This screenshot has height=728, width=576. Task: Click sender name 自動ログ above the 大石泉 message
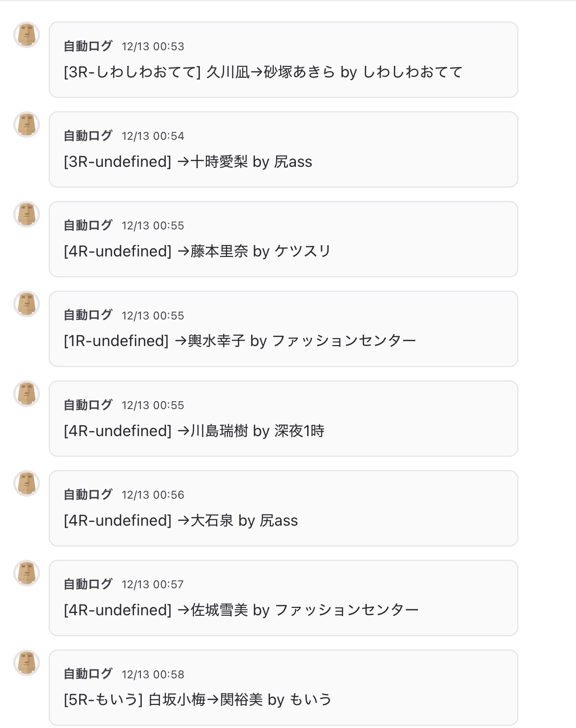[x=88, y=495]
